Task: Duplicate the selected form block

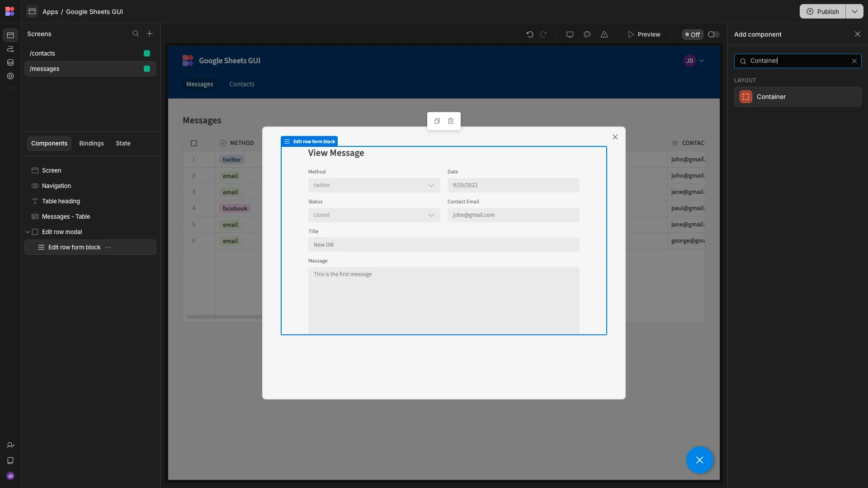Action: point(437,121)
